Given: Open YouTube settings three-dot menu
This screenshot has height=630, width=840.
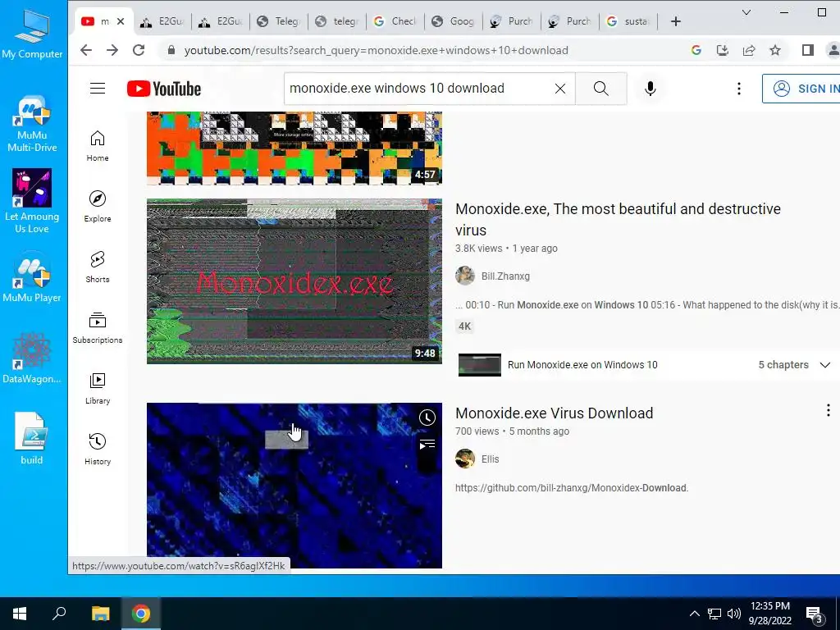Looking at the screenshot, I should click(739, 89).
